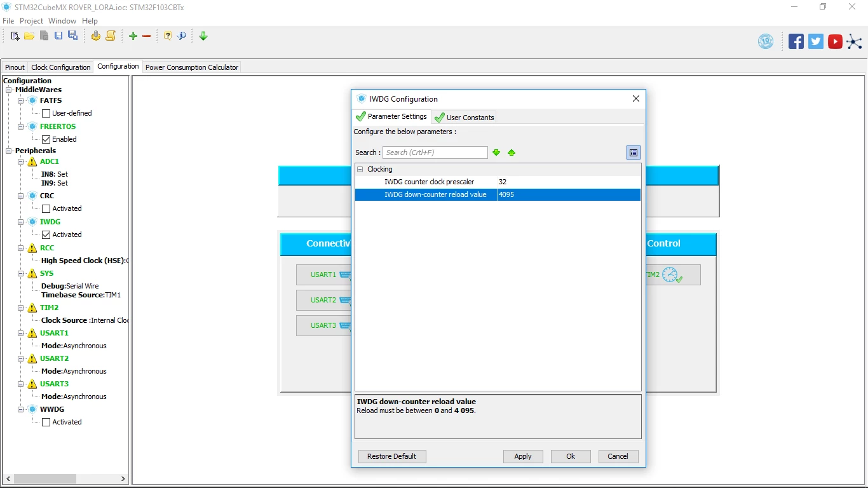Confirm the dialog with Ok
Viewport: 868px width, 488px height.
click(x=571, y=456)
